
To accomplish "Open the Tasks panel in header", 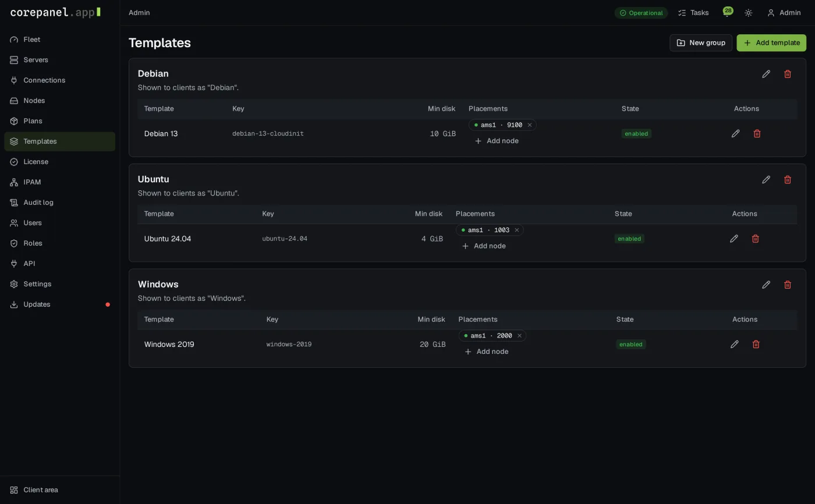I will click(693, 13).
